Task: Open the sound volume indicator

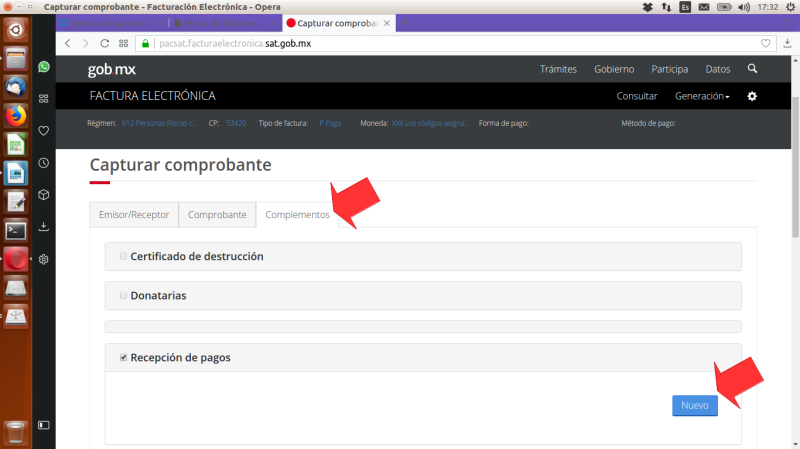Action: [x=744, y=7]
